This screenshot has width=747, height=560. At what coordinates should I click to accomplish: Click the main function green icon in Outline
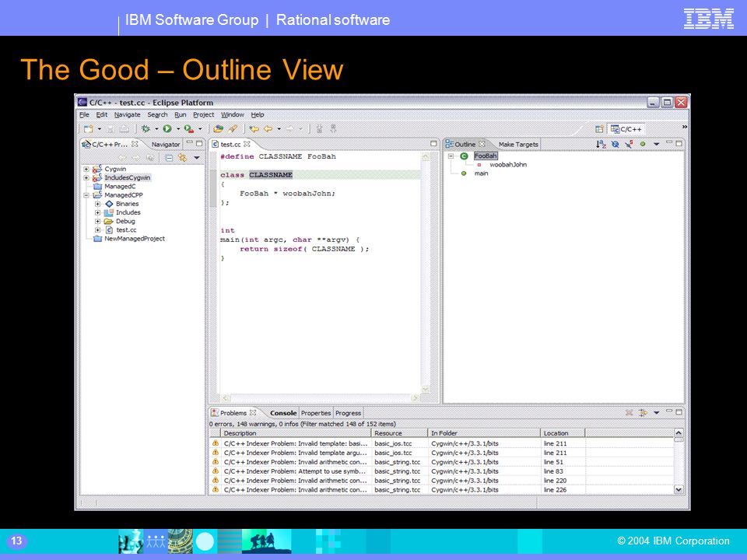(x=464, y=173)
